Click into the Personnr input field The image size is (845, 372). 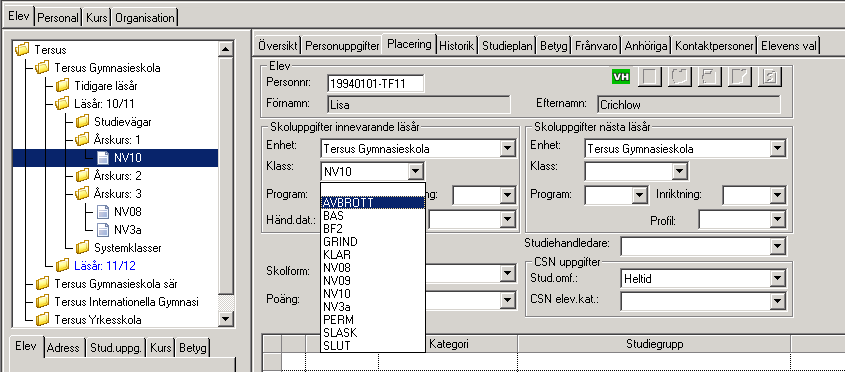pyautogui.click(x=375, y=84)
